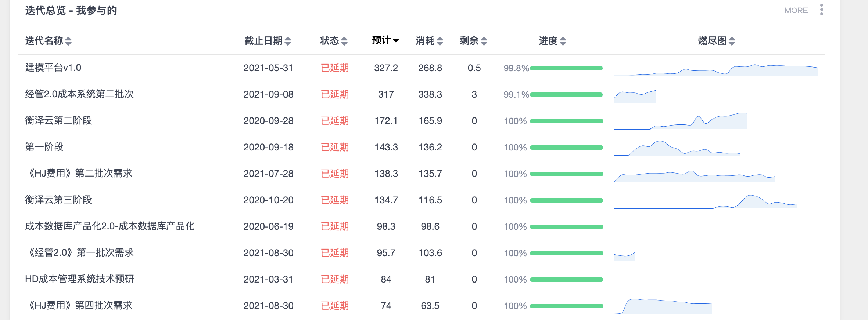Open 成本数据库产品化2.0-成本数据库产品化 iteration
The height and width of the screenshot is (320, 868).
tap(110, 226)
